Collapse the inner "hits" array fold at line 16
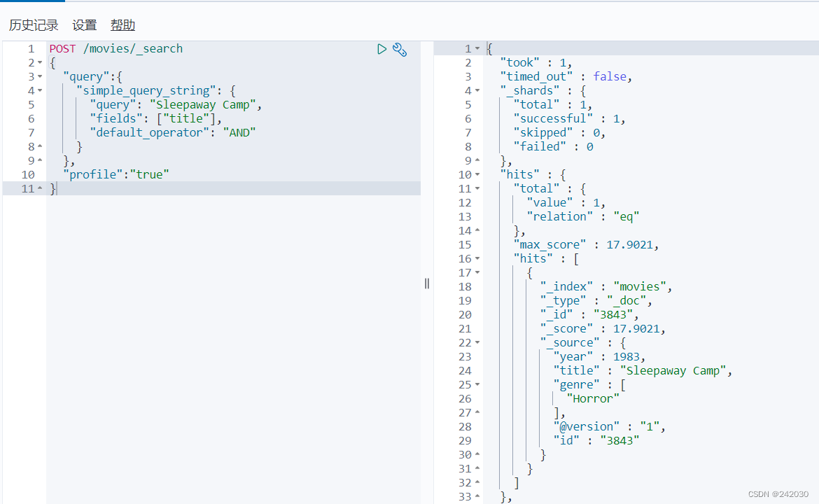 [477, 259]
